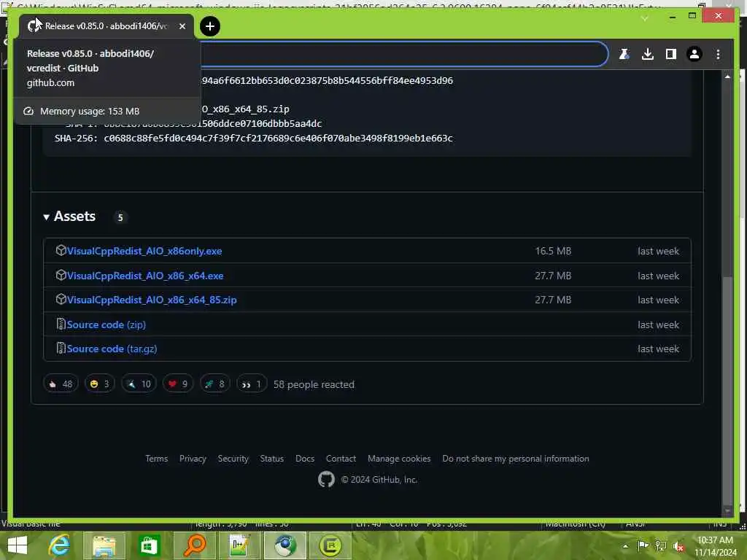Click file icon beside Source code (zip)
The width and height of the screenshot is (747, 560).
(61, 324)
